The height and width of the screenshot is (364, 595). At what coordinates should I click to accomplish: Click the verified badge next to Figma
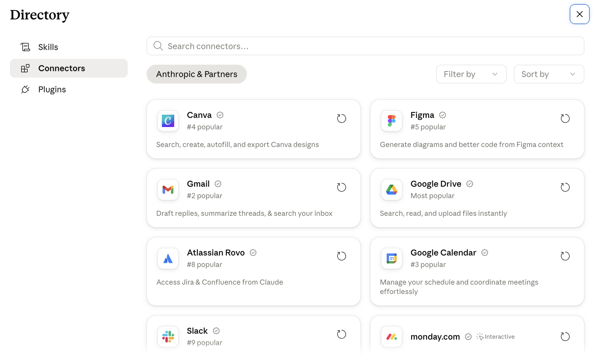pos(443,115)
